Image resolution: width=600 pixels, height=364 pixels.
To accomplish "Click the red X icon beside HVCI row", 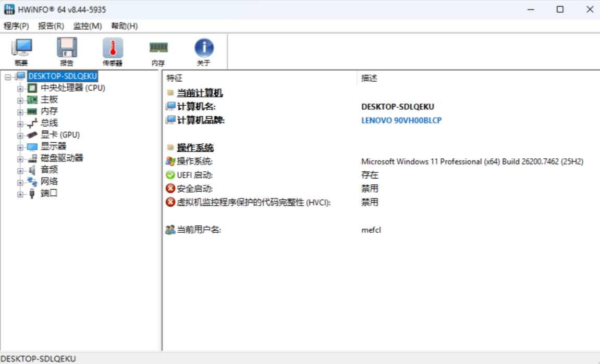I will point(170,202).
